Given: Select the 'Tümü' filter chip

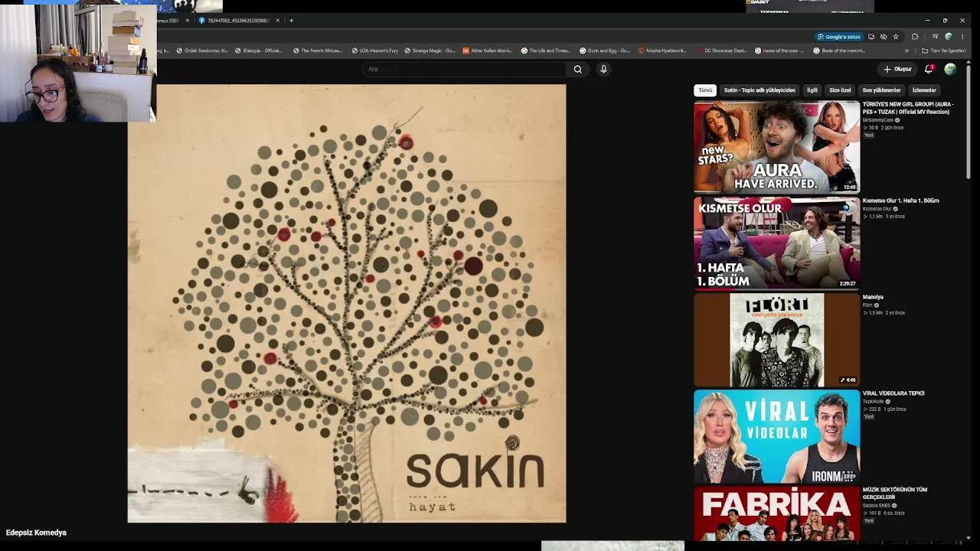Looking at the screenshot, I should pyautogui.click(x=705, y=90).
